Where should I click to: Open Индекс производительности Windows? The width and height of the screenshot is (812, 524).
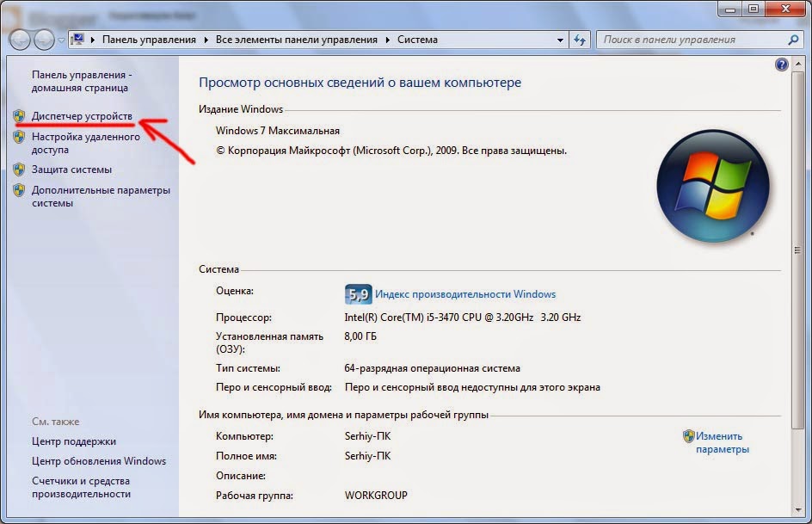coord(465,294)
